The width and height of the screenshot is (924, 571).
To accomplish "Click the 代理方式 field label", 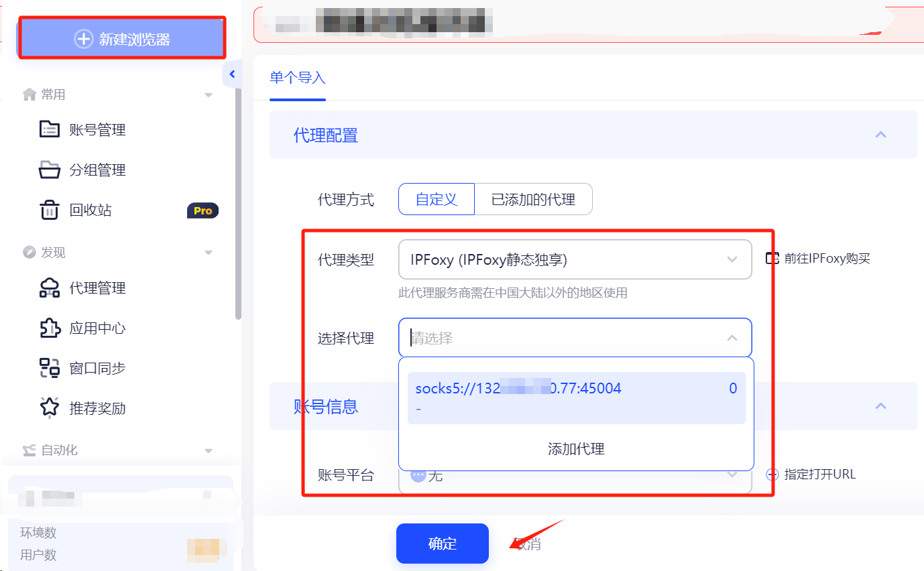I will 346,200.
